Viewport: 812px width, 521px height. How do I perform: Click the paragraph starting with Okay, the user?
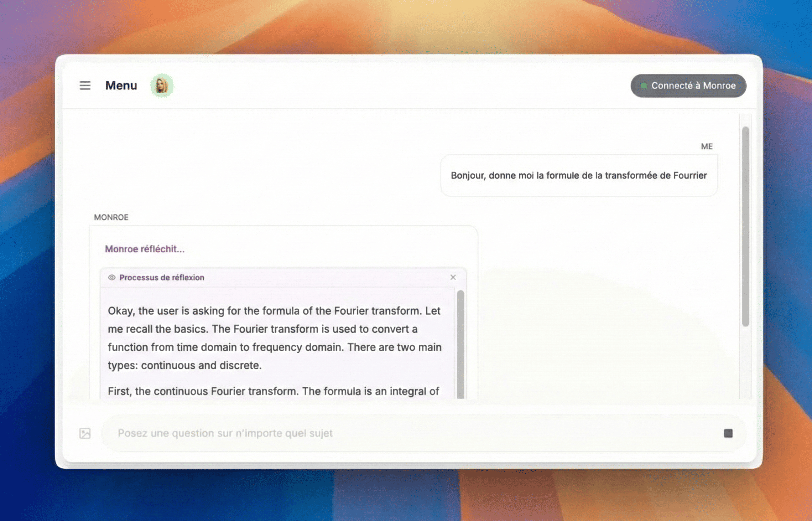(274, 338)
